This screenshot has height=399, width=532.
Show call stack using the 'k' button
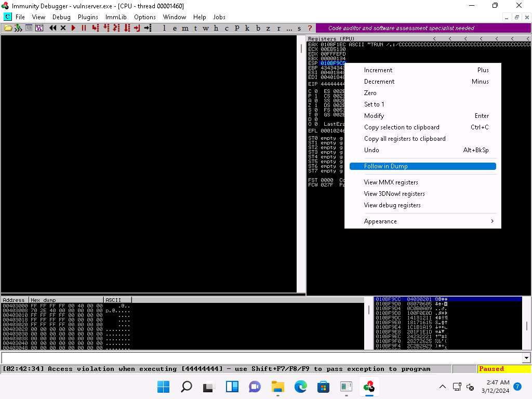click(x=247, y=28)
